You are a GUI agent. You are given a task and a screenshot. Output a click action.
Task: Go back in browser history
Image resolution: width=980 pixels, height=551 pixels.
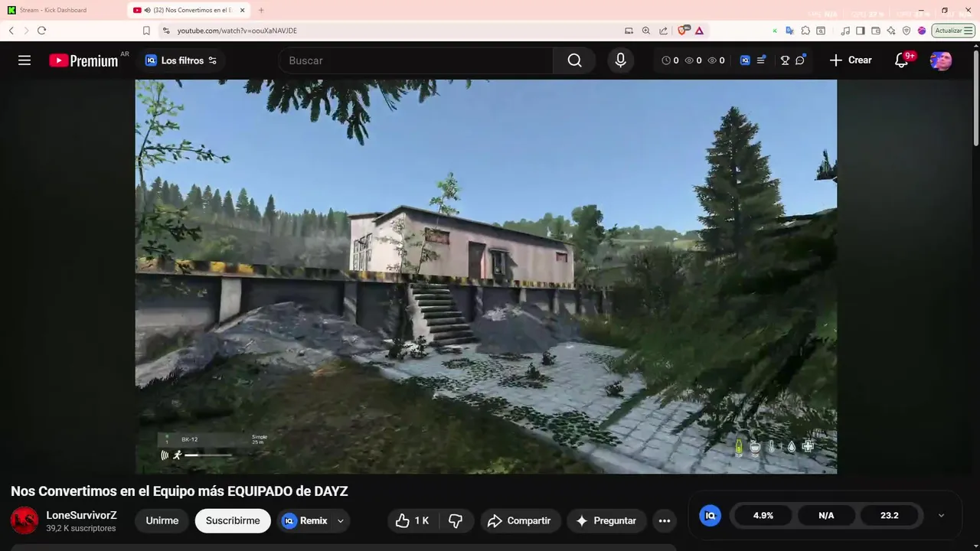click(11, 31)
